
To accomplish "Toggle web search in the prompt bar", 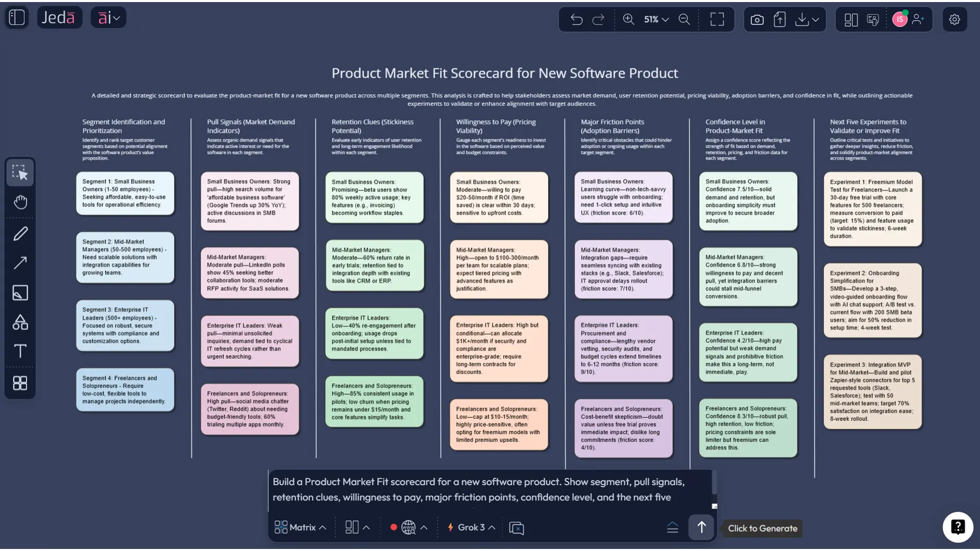I will tap(407, 528).
